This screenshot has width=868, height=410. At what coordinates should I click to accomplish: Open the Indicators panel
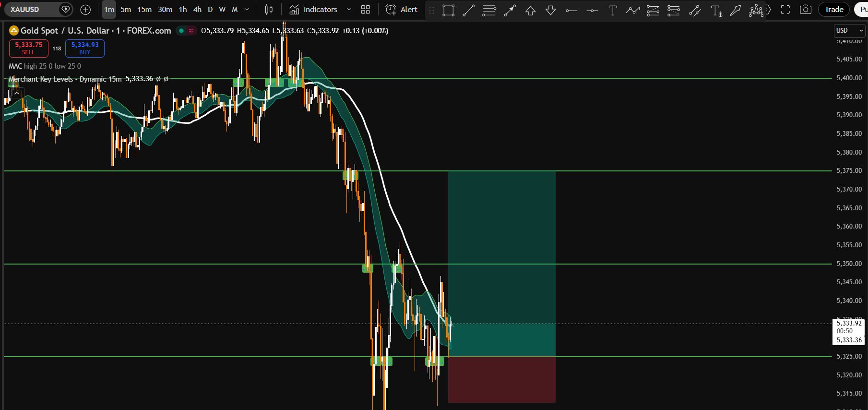coord(313,10)
